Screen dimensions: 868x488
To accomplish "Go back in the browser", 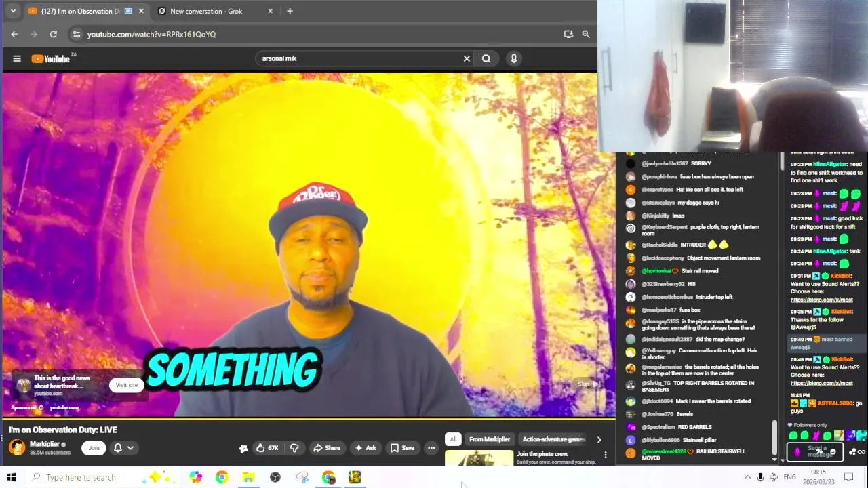I will point(14,34).
